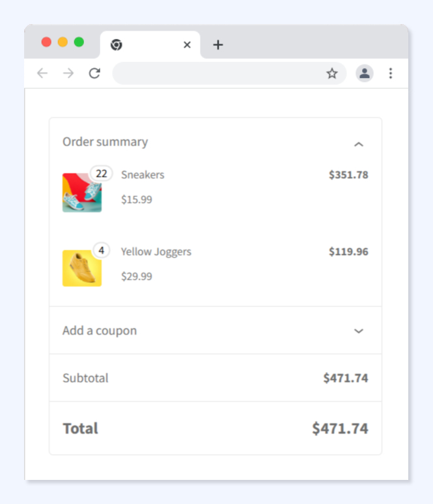Click the browser forward arrow
This screenshot has width=433, height=504.
click(x=68, y=74)
